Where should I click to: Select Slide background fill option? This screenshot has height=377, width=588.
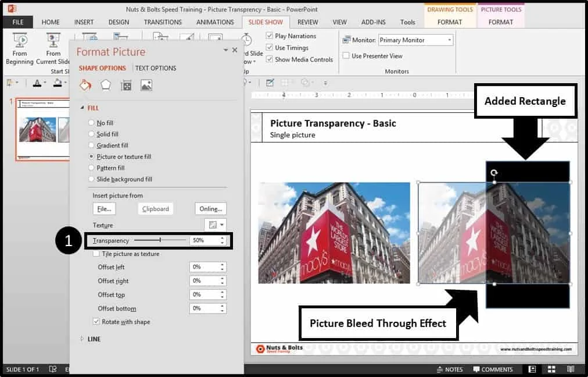[x=91, y=179]
